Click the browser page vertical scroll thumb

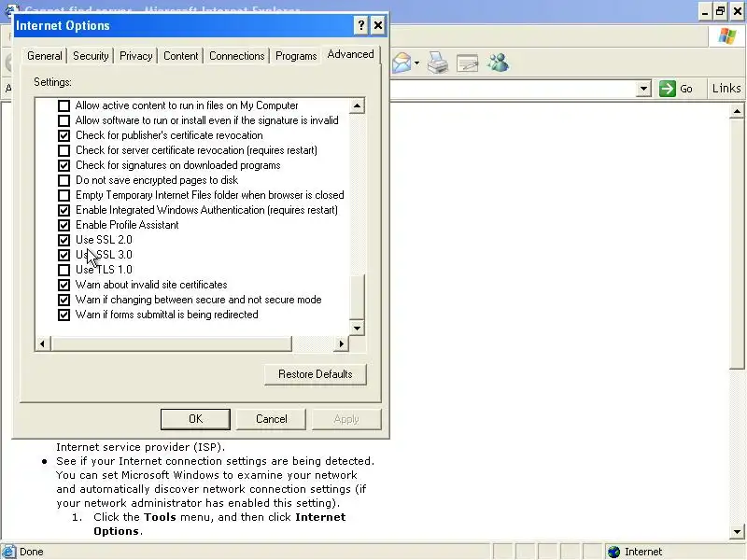[x=737, y=244]
